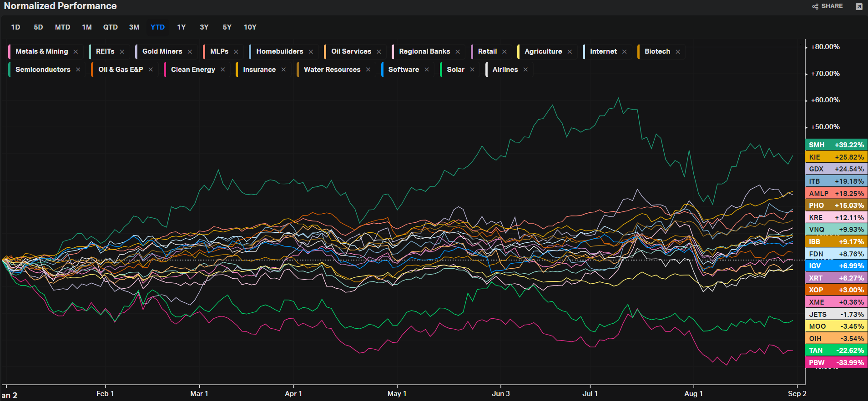This screenshot has width=868, height=401.
Task: Remove the Oil & Gas E&P chip
Action: 151,70
